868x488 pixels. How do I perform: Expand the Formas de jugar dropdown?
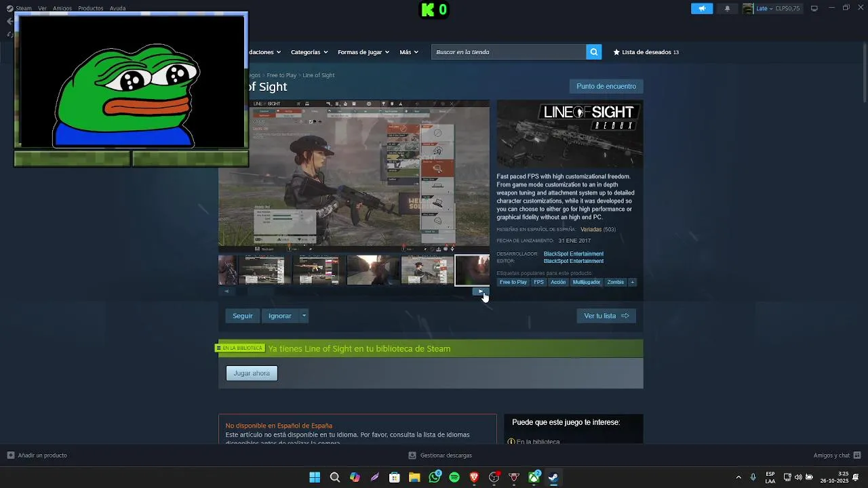click(x=363, y=52)
